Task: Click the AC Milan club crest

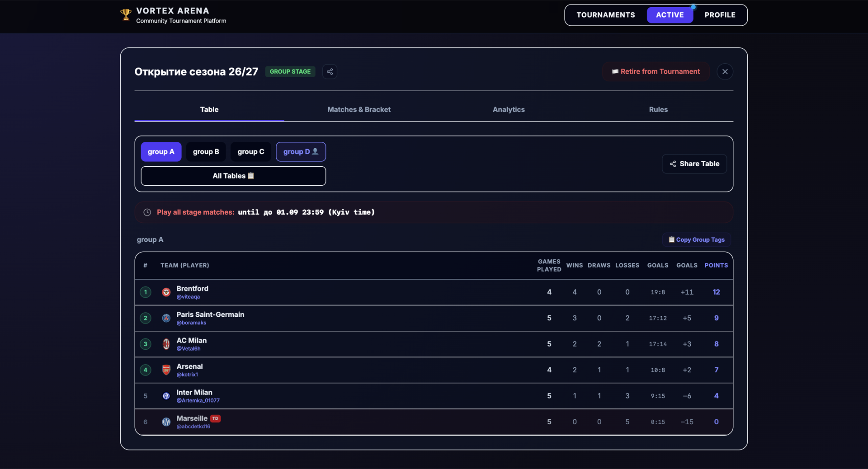Action: pos(166,344)
